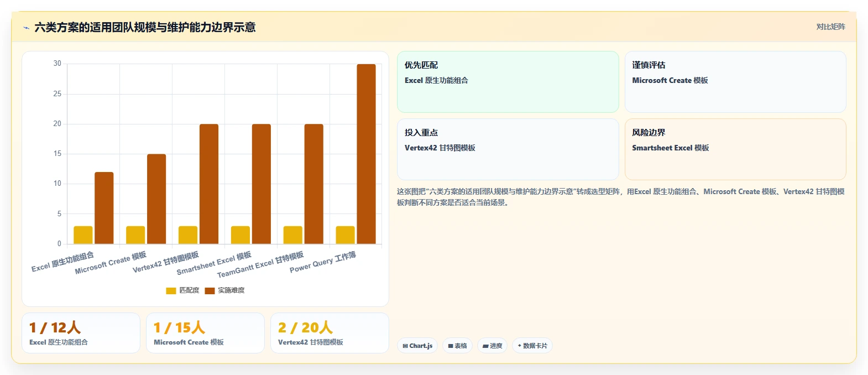This screenshot has height=375, width=868.
Task: Select the 进度 tag chip
Action: click(x=492, y=346)
